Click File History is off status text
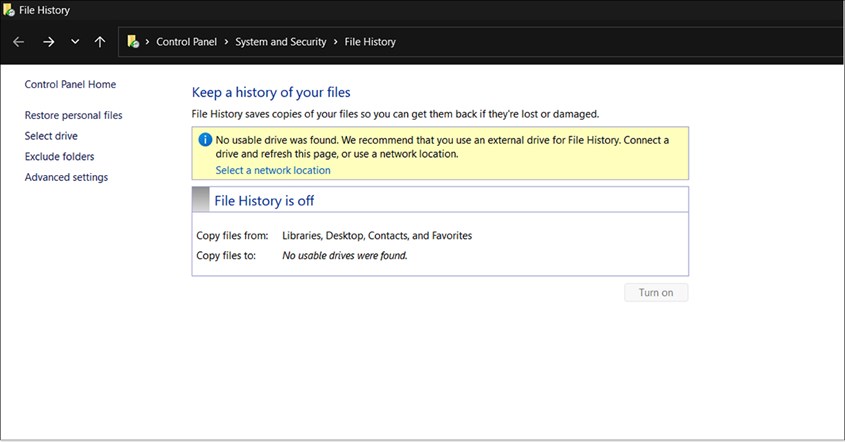Viewport: 845px width, 442px height. [x=264, y=201]
